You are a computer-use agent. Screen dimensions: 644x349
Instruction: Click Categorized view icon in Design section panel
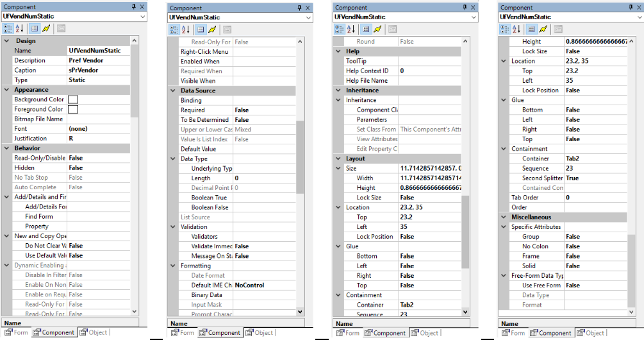8,28
